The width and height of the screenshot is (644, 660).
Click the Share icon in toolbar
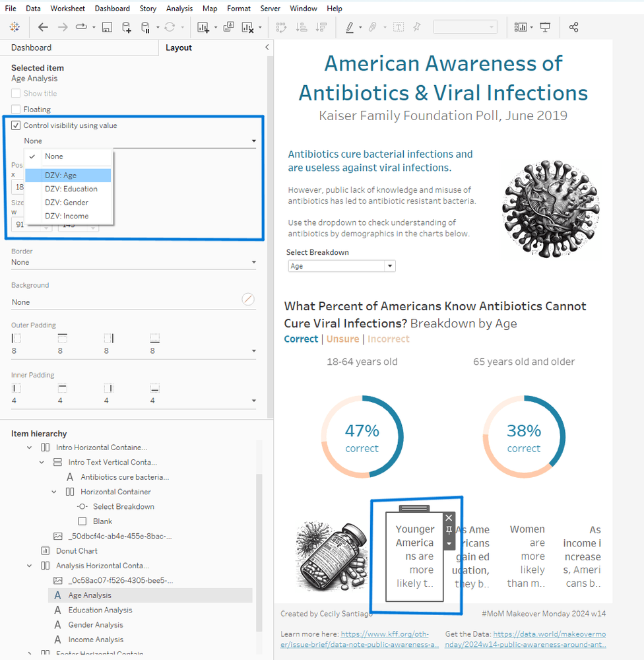(573, 27)
